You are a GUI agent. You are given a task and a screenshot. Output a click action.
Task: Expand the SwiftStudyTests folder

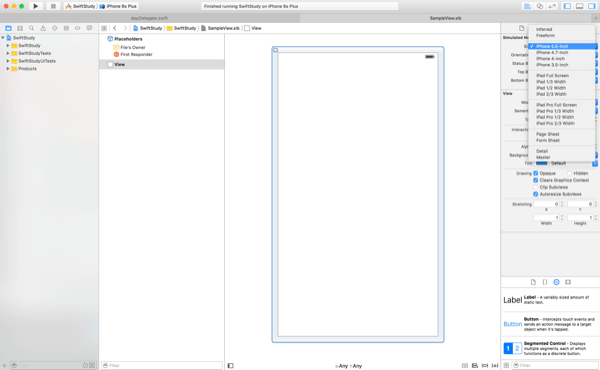click(8, 53)
